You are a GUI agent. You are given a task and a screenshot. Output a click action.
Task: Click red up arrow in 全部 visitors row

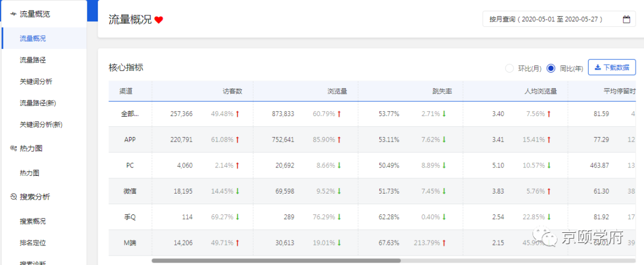pyautogui.click(x=237, y=114)
